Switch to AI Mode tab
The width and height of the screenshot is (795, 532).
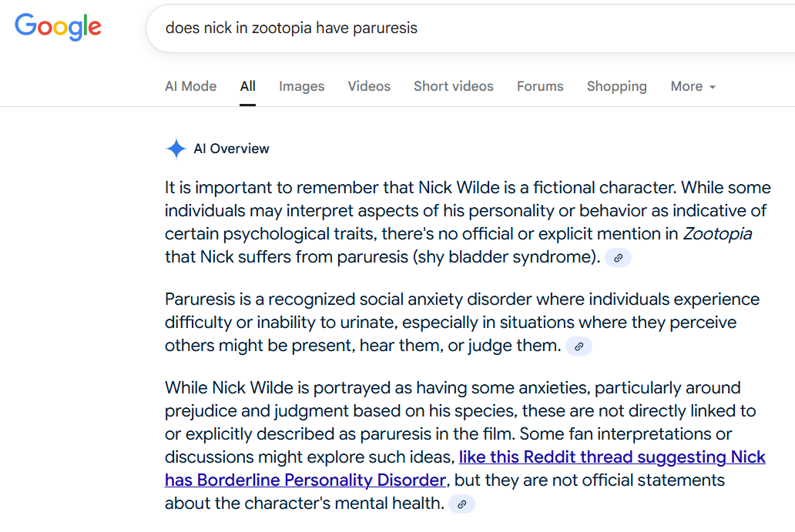tap(190, 86)
